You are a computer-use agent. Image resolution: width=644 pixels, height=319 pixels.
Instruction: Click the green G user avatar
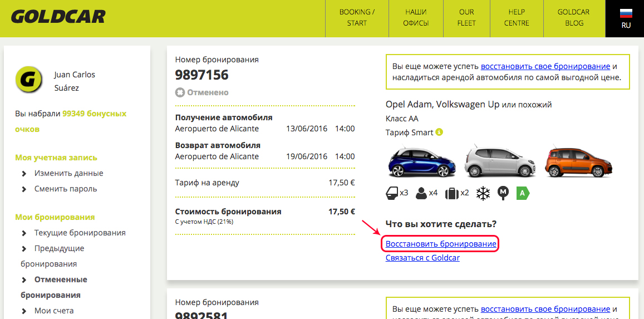click(x=28, y=79)
